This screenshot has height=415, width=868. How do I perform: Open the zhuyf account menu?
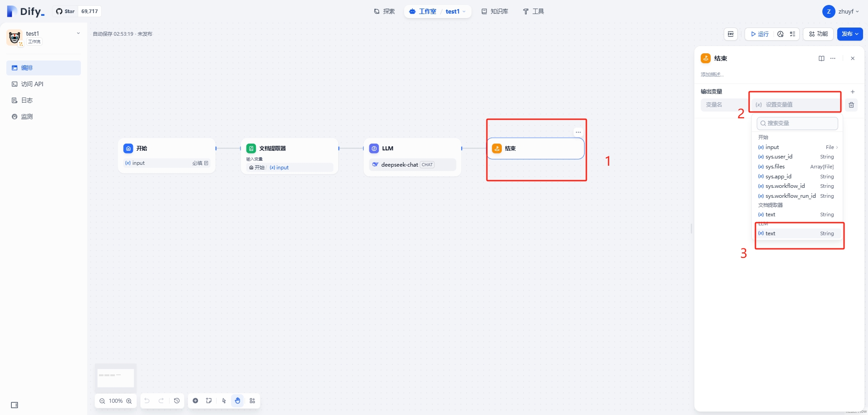[841, 11]
